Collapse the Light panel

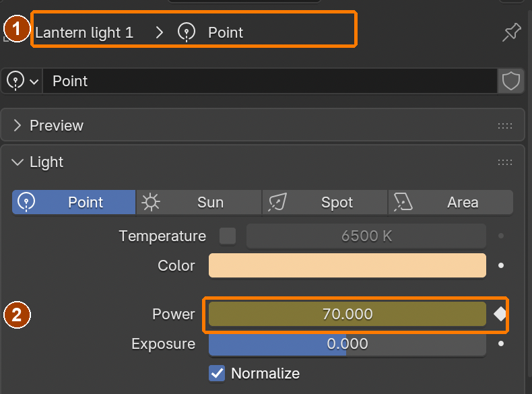click(x=18, y=162)
